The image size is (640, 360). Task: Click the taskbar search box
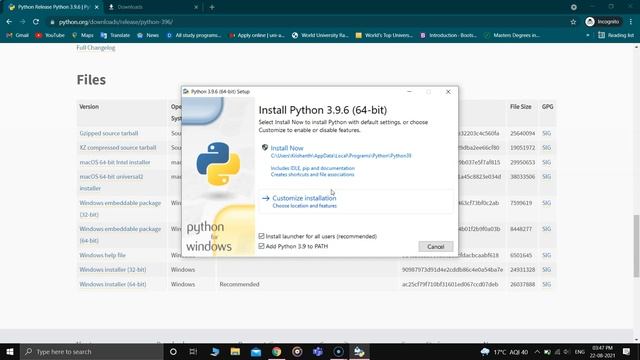(x=91, y=351)
